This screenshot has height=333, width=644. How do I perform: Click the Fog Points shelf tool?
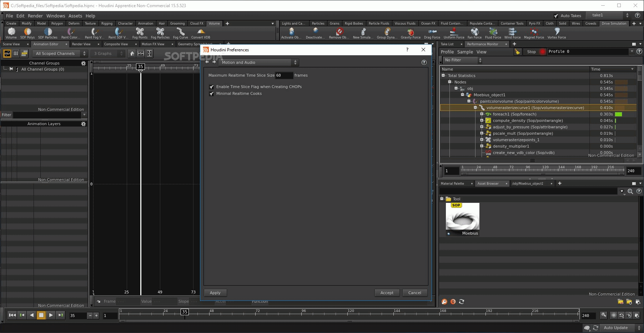tap(140, 33)
